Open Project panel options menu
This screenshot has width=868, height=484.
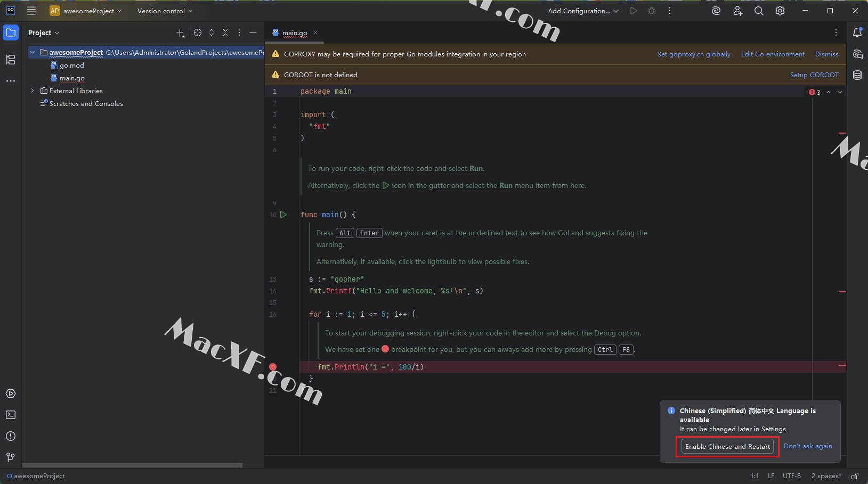pos(239,32)
